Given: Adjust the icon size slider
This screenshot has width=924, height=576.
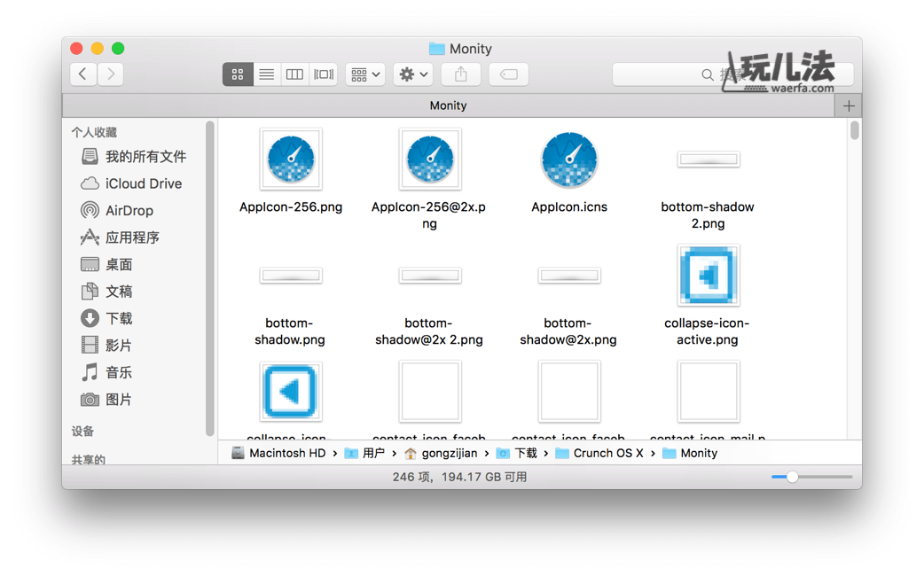Looking at the screenshot, I should point(792,477).
